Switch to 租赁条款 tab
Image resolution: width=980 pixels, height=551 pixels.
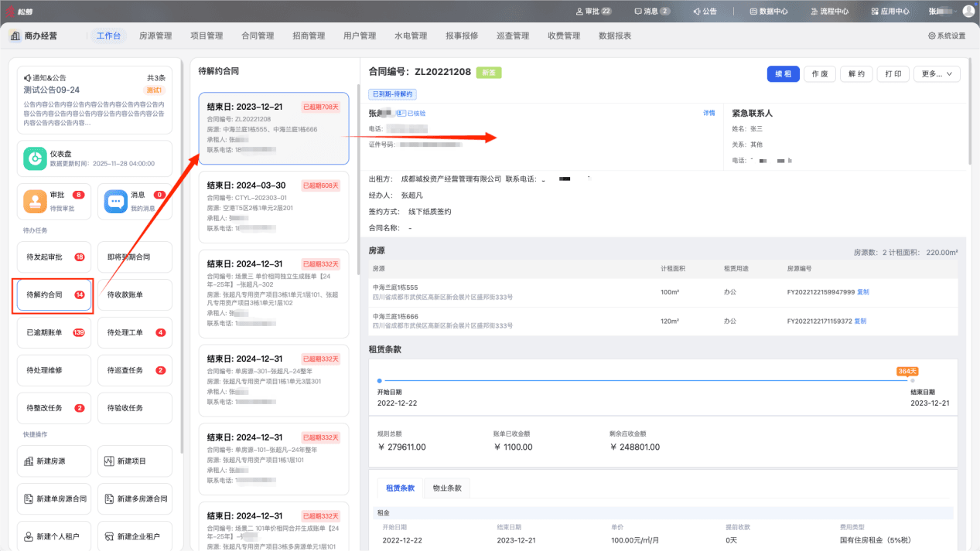[x=401, y=488]
